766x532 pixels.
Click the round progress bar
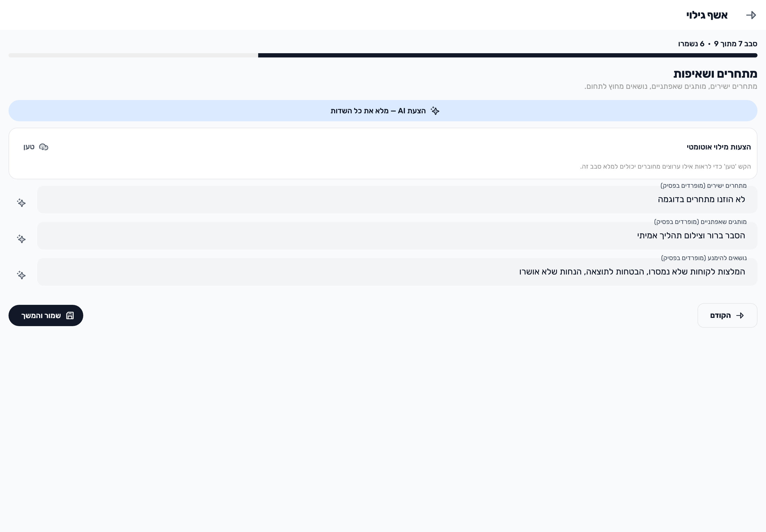tap(383, 55)
